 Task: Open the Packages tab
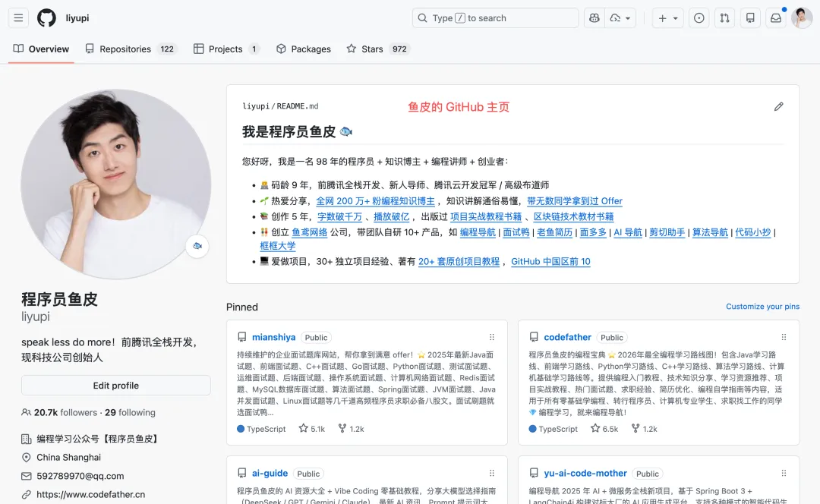(x=304, y=49)
